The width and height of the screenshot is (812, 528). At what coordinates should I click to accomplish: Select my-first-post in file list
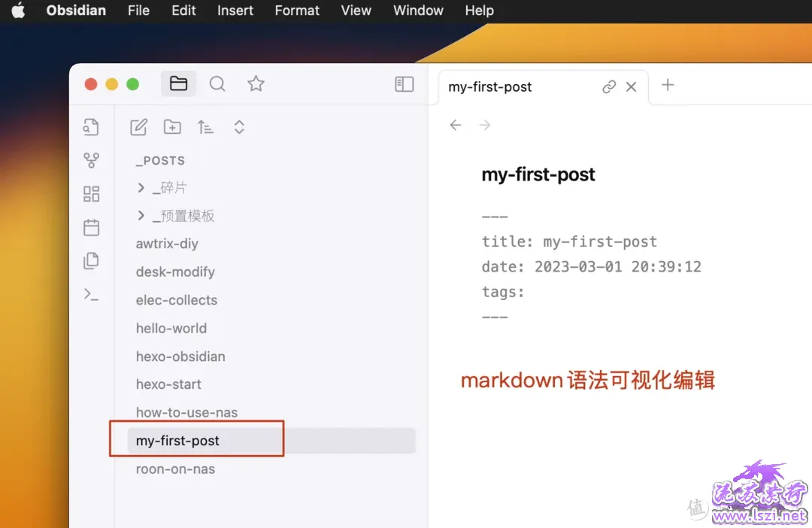(x=271, y=441)
